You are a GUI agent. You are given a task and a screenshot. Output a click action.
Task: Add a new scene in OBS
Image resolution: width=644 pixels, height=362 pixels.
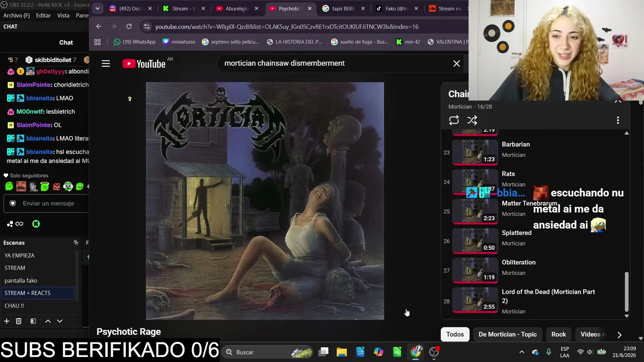[7, 321]
